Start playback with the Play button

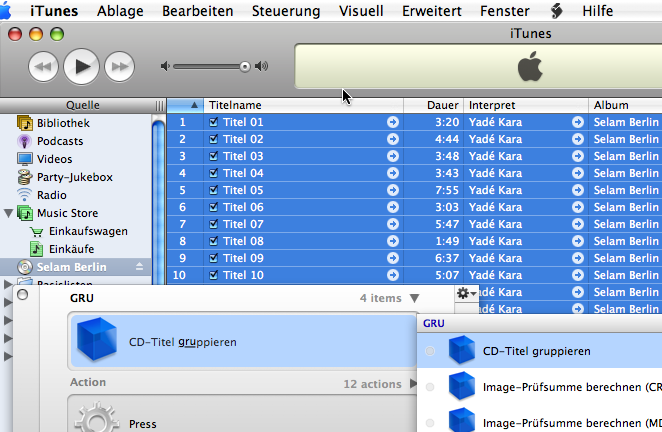(81, 66)
